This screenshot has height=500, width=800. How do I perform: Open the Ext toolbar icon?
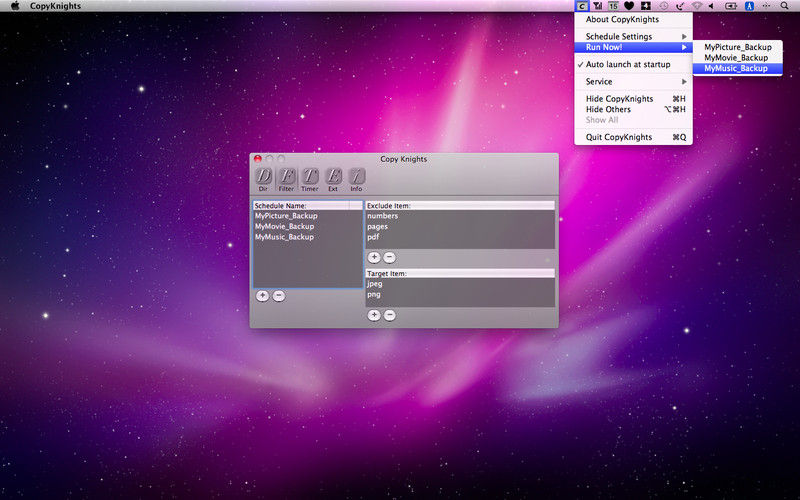point(333,179)
